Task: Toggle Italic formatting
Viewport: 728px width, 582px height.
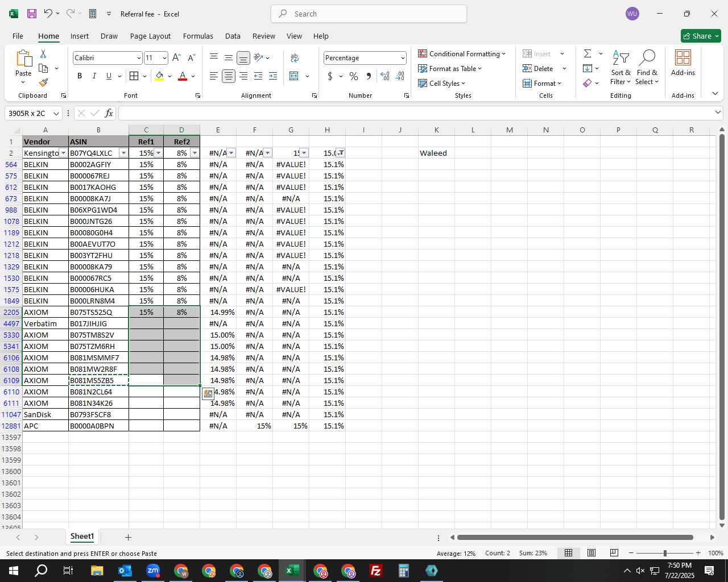Action: [94, 76]
